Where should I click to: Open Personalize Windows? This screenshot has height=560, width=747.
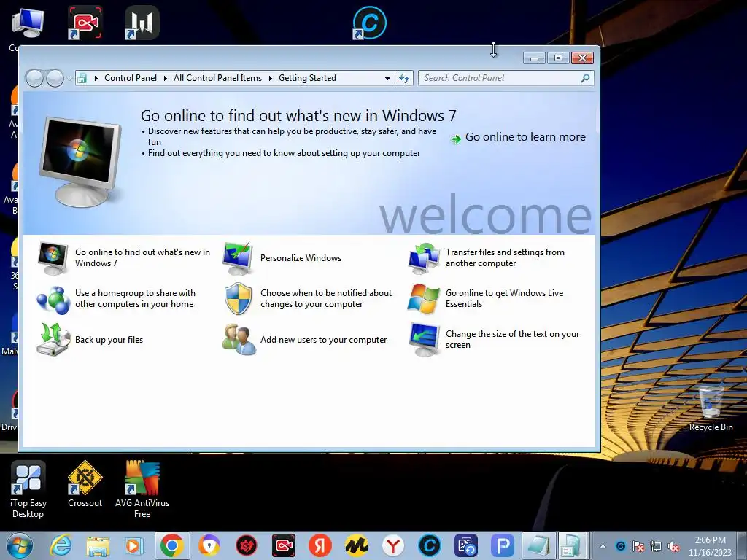point(282,258)
